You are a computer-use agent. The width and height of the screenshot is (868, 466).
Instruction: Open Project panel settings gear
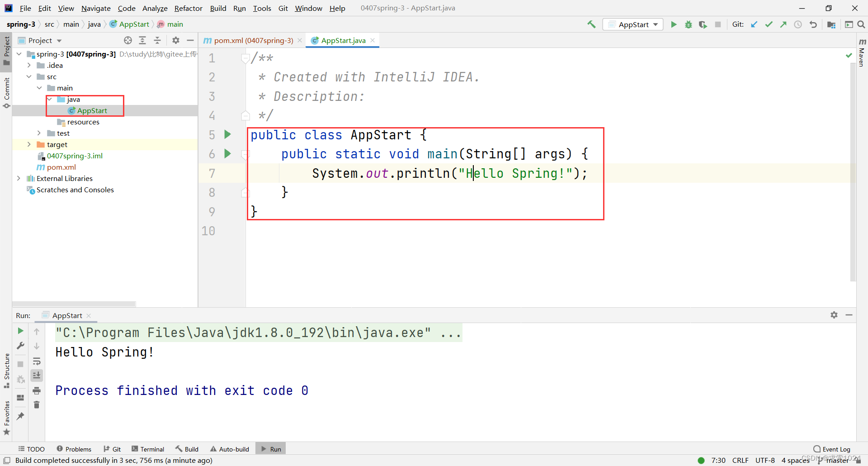coord(176,40)
